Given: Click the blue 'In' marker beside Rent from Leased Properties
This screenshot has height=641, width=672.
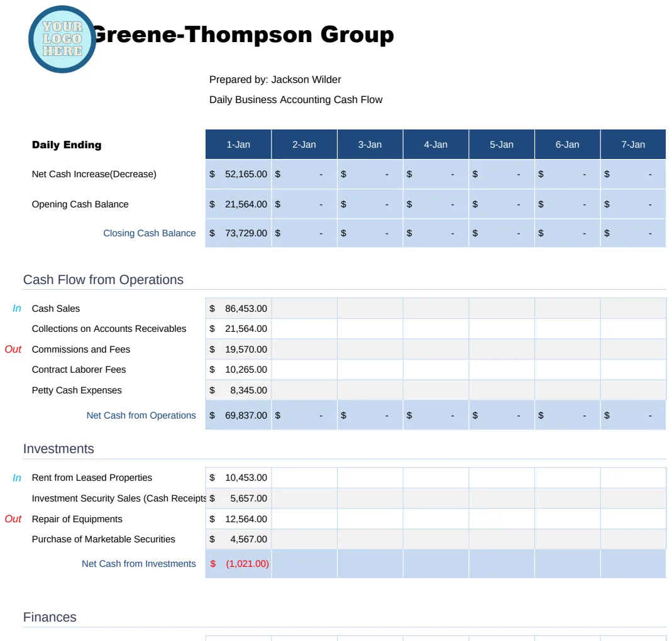Looking at the screenshot, I should [17, 478].
